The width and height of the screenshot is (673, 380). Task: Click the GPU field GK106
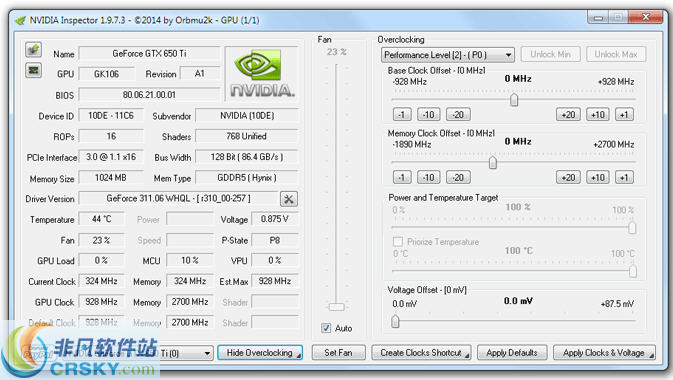pos(106,74)
